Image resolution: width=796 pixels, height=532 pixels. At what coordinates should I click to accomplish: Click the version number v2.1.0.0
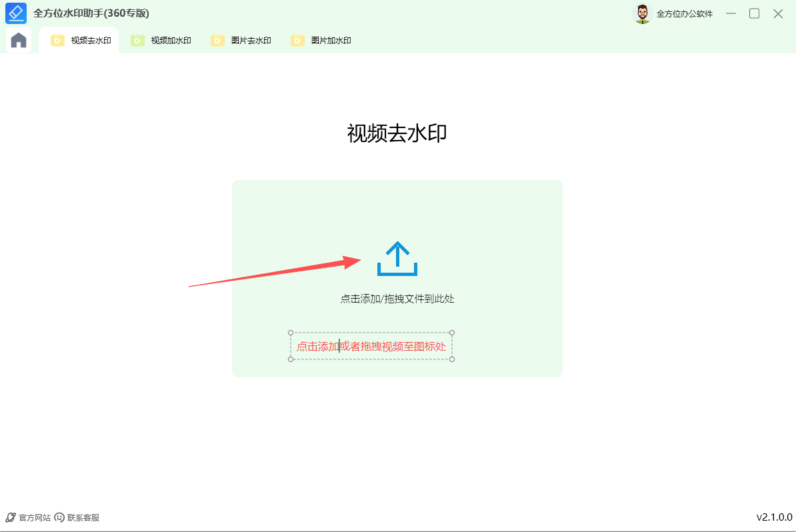773,517
